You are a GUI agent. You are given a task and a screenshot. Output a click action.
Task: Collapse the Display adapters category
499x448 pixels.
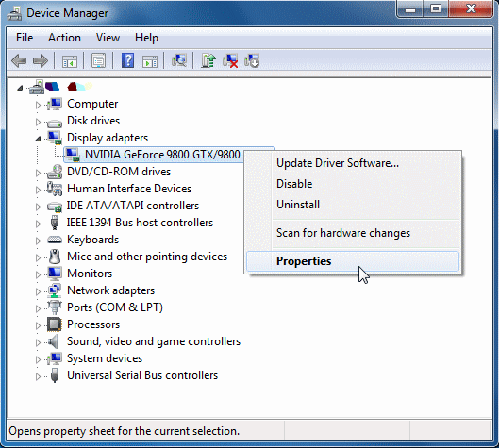pos(38,139)
